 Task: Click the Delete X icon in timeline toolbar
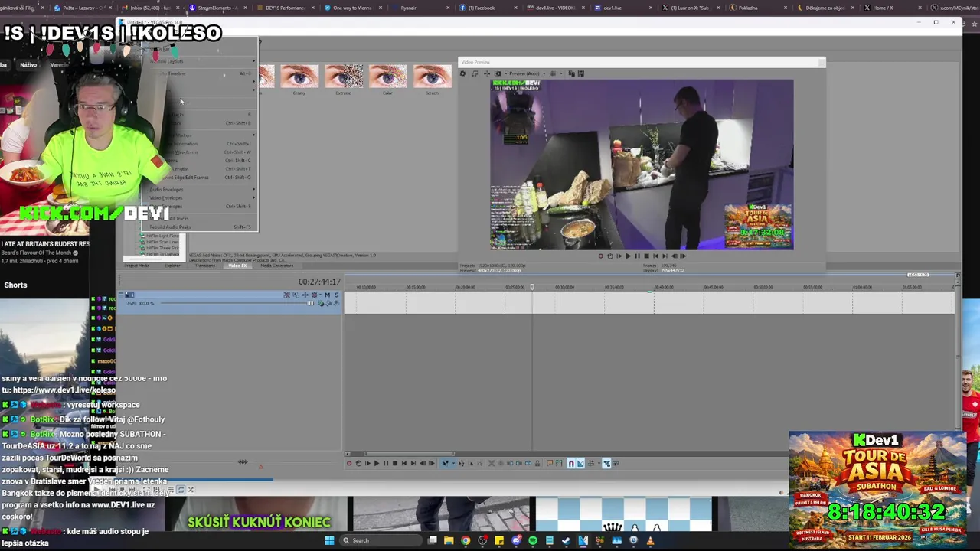click(492, 463)
